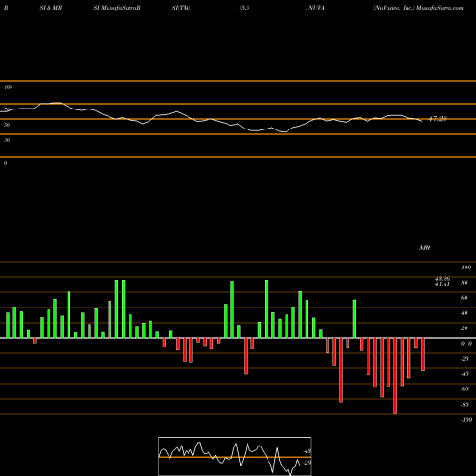The image size is (476, 476).
Task: Click the 41.41 value beside MR axis
Action: pos(443,284)
